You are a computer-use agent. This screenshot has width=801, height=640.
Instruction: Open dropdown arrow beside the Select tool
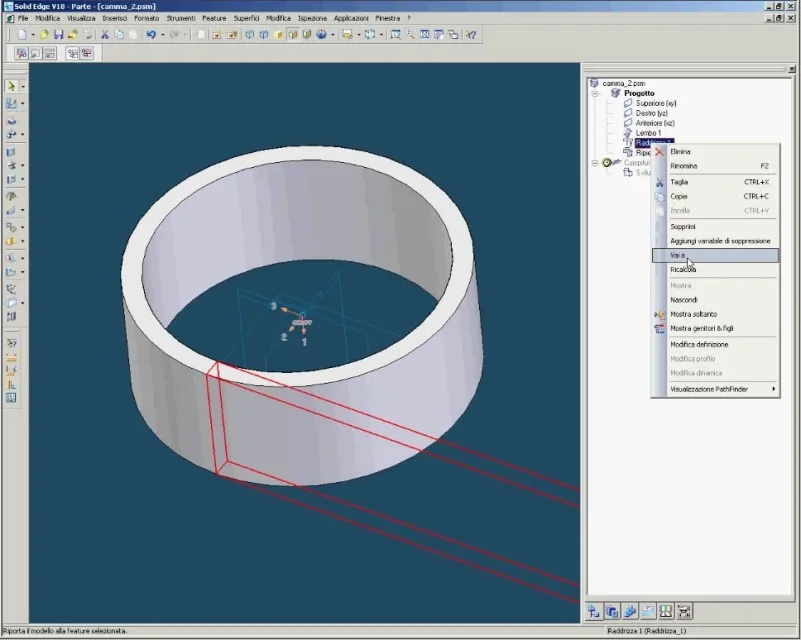click(x=22, y=87)
